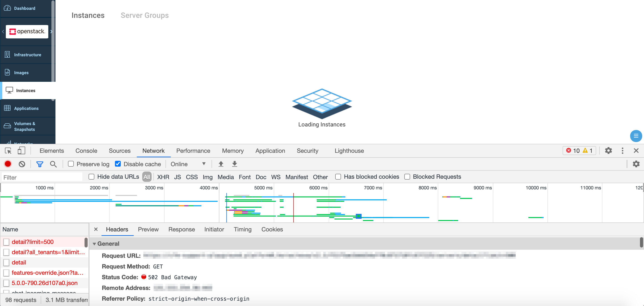Select the detail request row
644x306 pixels.
click(44, 262)
